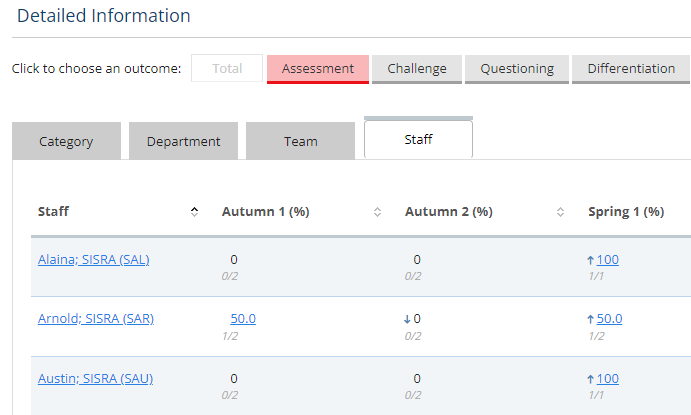The image size is (691, 415).
Task: Choose the Assessment outcome filter
Action: (x=318, y=68)
